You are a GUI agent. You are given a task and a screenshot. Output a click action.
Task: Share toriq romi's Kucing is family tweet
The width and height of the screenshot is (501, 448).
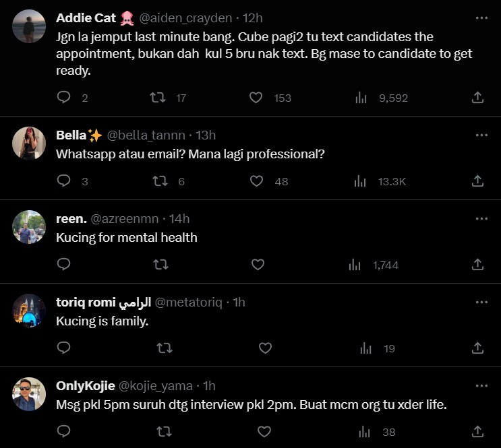(x=477, y=348)
